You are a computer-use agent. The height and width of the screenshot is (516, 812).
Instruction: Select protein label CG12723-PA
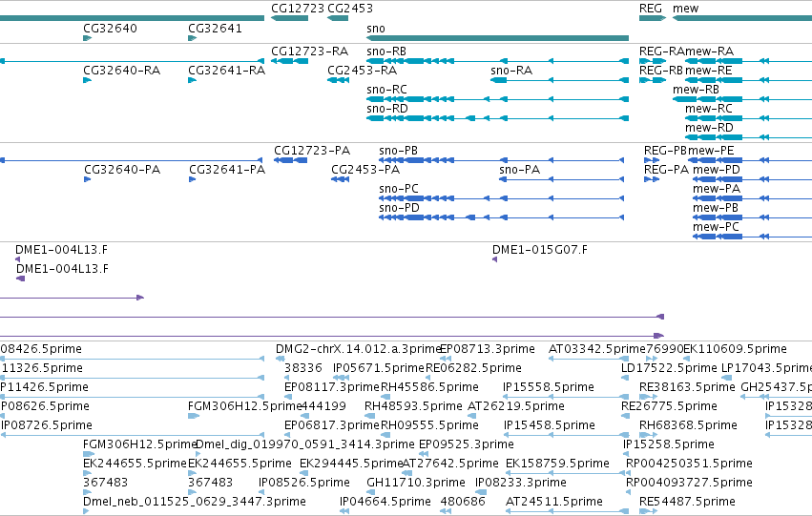312,151
